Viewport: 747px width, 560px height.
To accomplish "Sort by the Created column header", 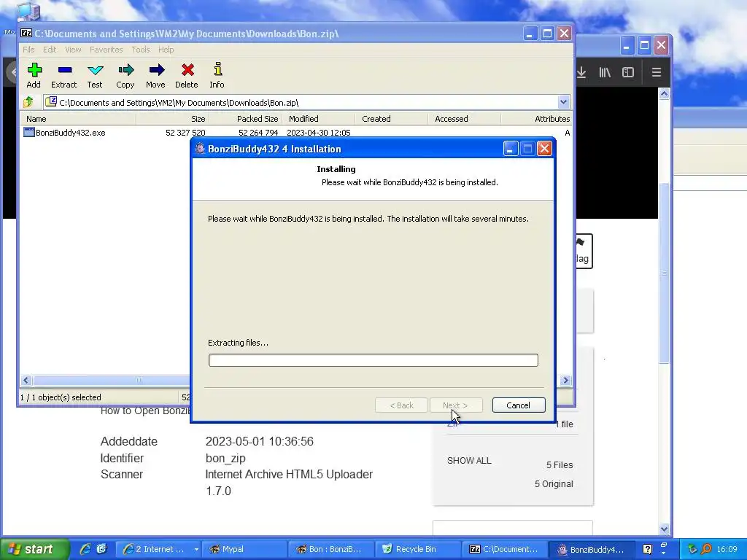I will pos(392,119).
